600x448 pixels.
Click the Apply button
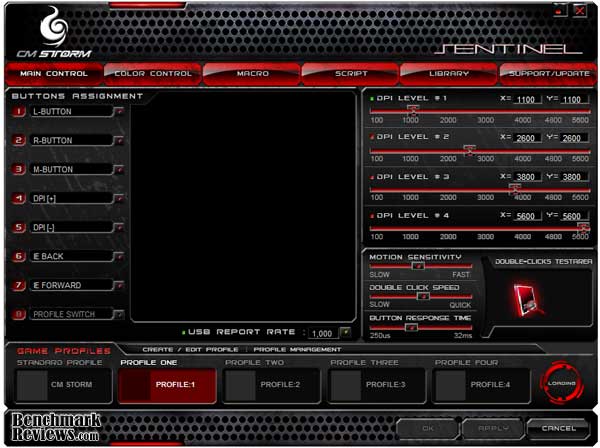[493, 428]
